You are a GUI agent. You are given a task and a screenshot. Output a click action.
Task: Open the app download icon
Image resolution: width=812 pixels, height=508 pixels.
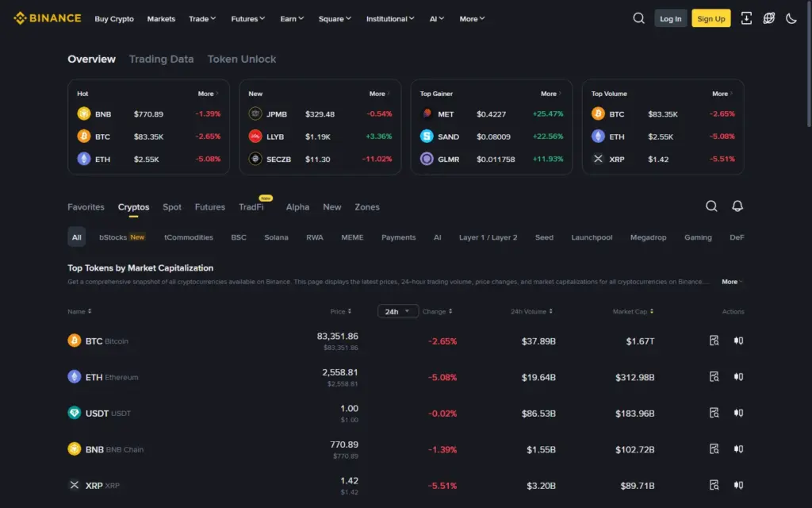coord(746,18)
